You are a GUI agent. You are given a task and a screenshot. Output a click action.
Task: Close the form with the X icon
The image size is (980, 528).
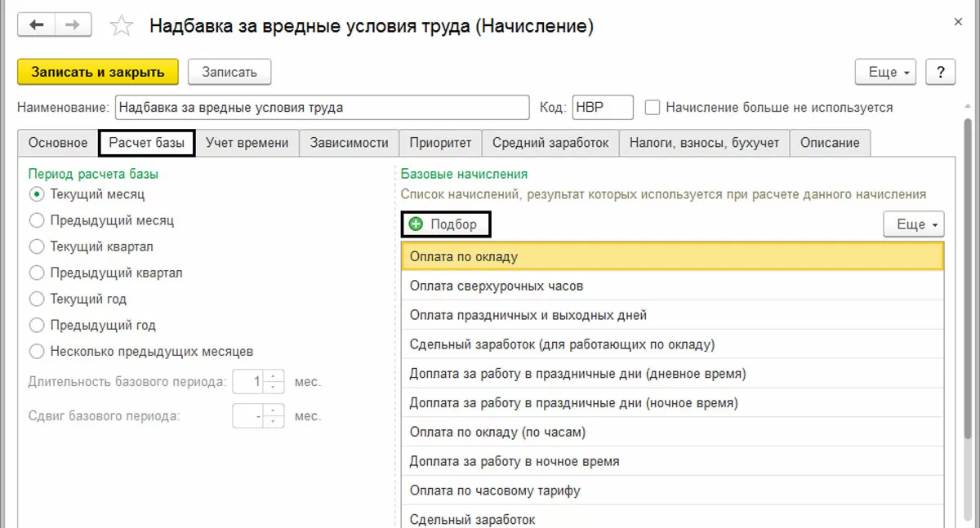point(959,23)
